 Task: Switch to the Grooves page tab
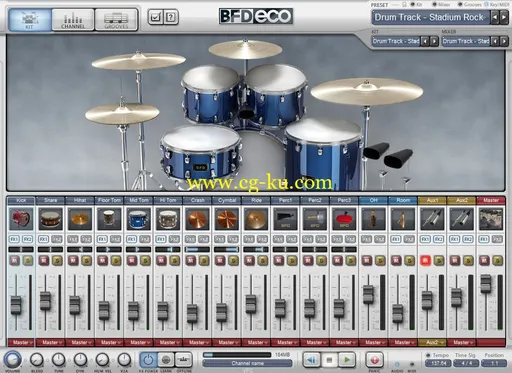coord(116,20)
